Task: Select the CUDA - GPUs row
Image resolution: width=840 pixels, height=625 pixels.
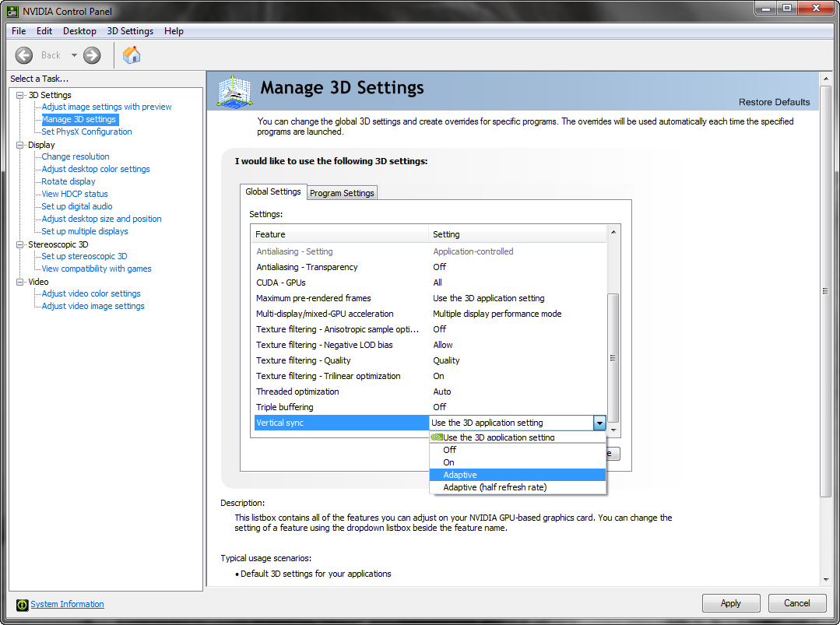Action: coord(430,283)
